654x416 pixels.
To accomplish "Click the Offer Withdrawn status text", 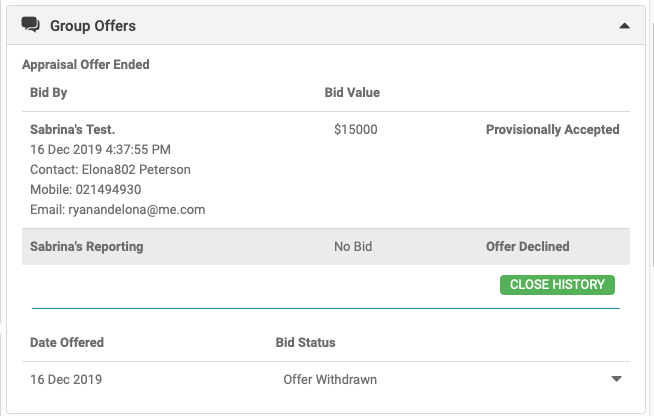I will click(331, 380).
